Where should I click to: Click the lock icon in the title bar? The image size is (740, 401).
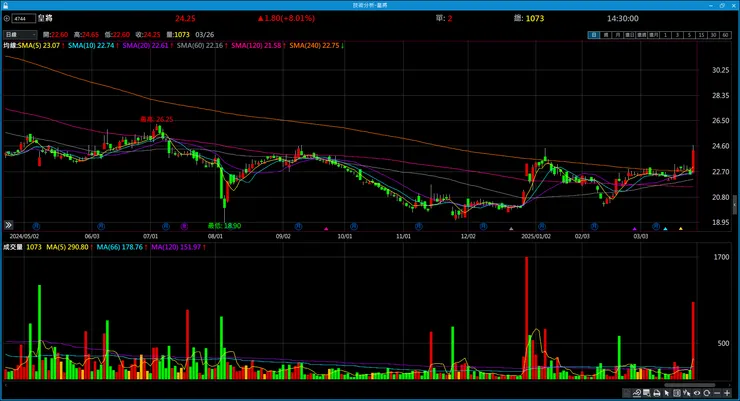(x=5, y=5)
